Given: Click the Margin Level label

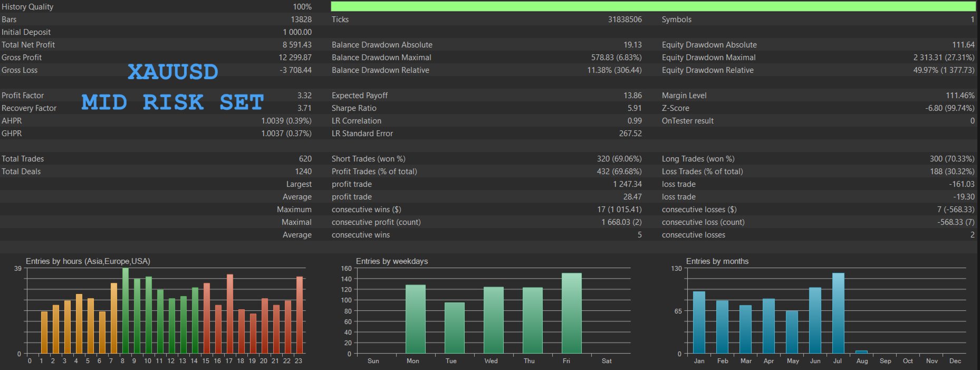Looking at the screenshot, I should pos(684,96).
